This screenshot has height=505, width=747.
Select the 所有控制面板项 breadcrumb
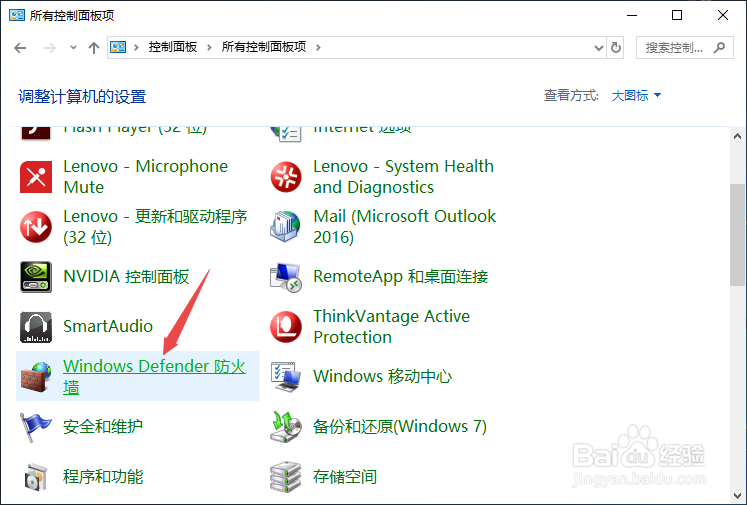pyautogui.click(x=263, y=47)
